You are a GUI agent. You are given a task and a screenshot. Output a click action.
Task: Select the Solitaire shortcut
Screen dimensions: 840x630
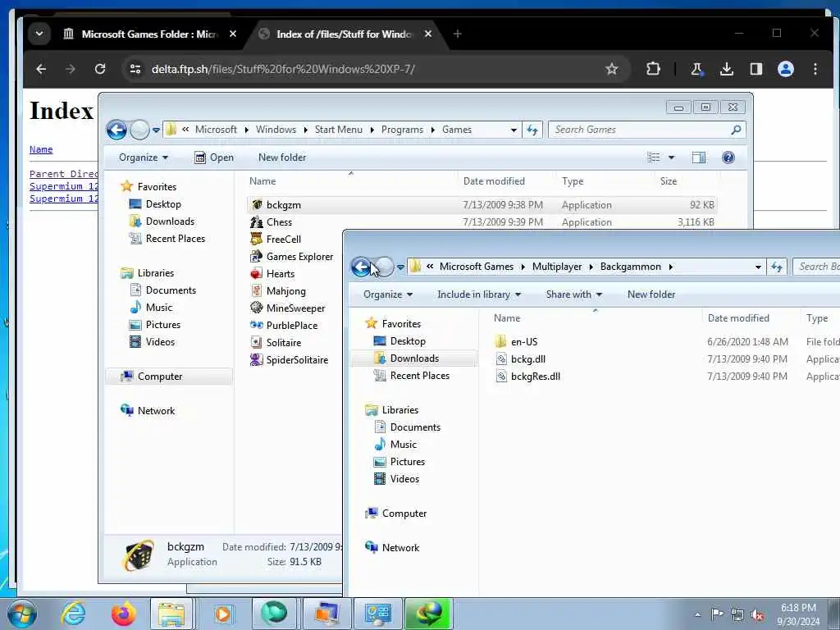click(276, 342)
